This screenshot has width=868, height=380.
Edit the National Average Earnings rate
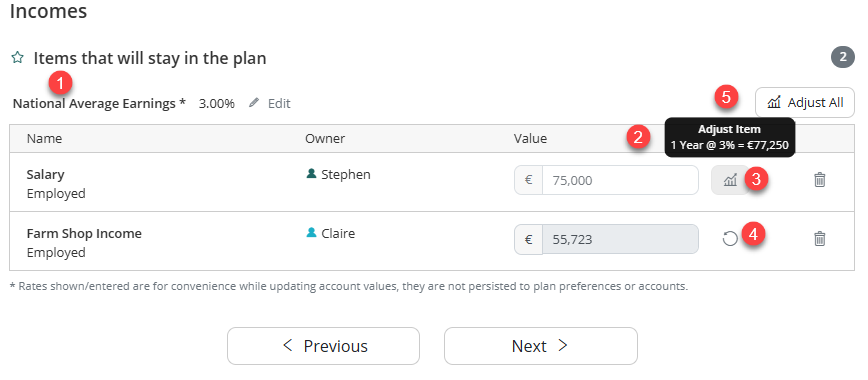[x=270, y=103]
